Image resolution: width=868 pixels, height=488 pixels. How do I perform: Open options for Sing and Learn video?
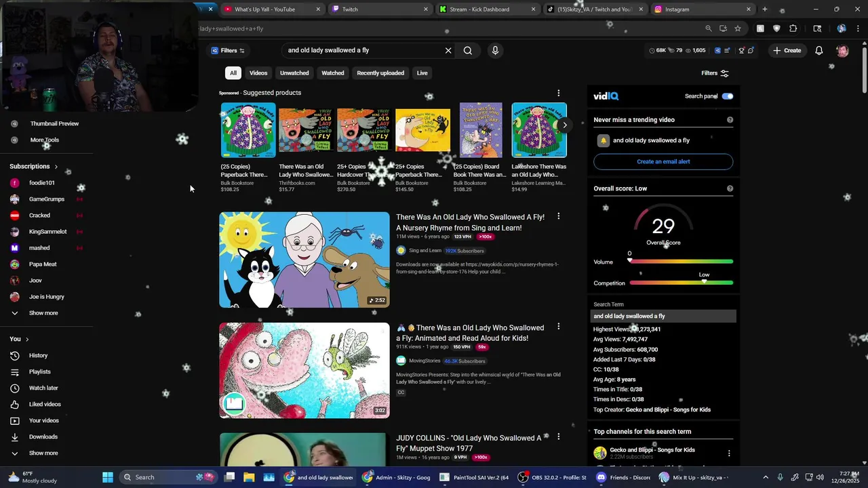click(x=558, y=216)
